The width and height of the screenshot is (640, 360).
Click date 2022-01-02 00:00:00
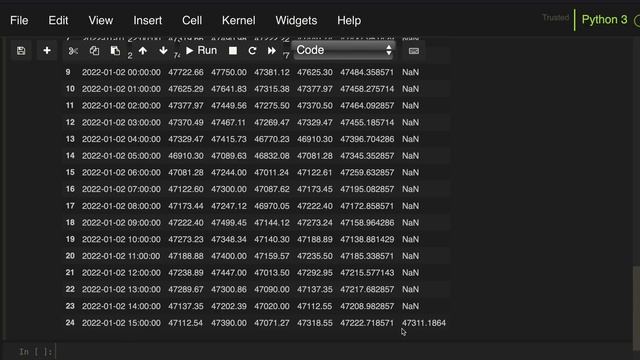121,72
